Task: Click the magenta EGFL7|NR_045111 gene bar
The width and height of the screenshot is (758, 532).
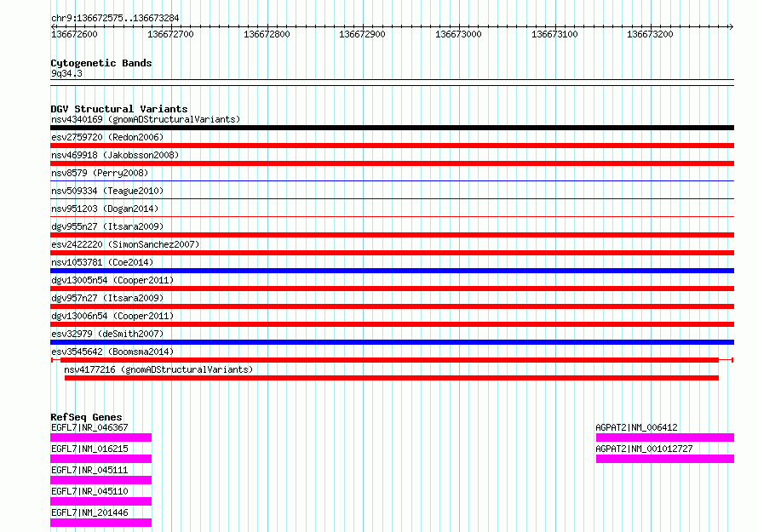Action: pos(101,480)
